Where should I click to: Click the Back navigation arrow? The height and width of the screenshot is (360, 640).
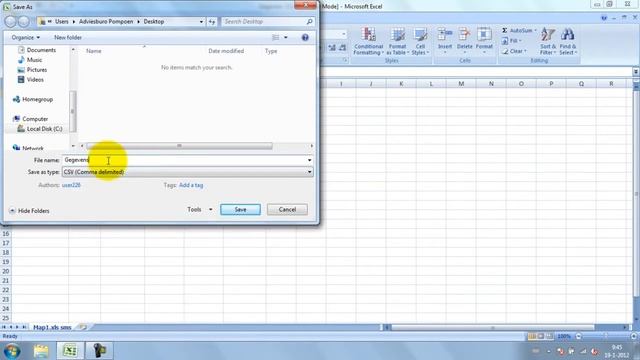(11, 21)
